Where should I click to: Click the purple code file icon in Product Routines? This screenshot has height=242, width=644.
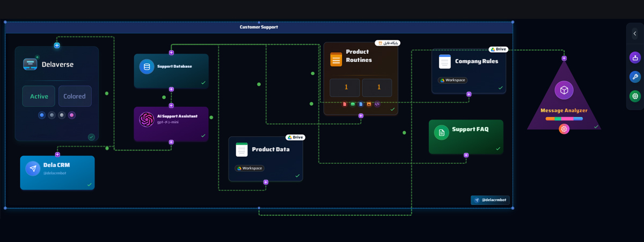[x=377, y=104]
